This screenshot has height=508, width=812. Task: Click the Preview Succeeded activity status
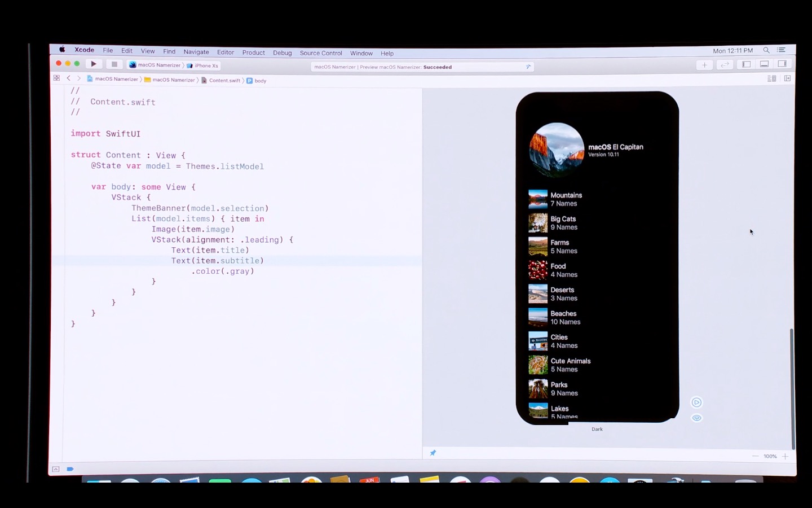[x=422, y=67]
